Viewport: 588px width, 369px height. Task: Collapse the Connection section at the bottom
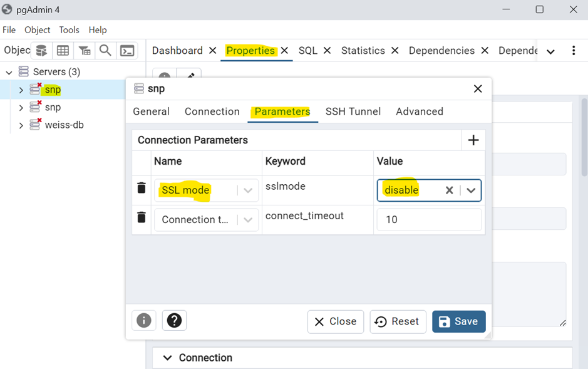click(167, 358)
